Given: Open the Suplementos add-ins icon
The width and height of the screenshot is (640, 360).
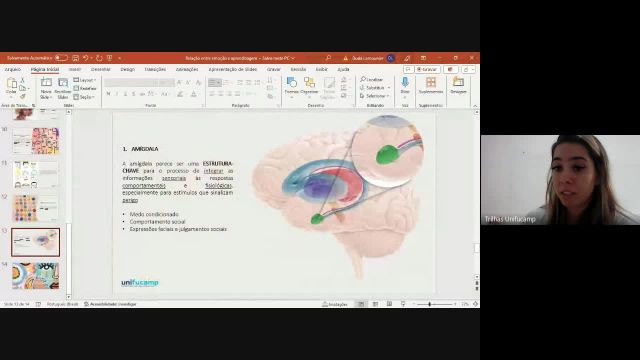Looking at the screenshot, I should 431,83.
